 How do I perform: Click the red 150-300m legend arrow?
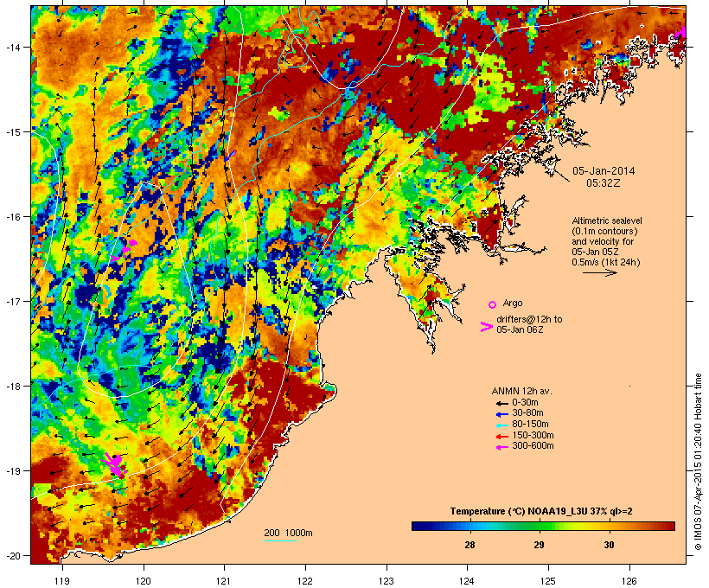[501, 437]
